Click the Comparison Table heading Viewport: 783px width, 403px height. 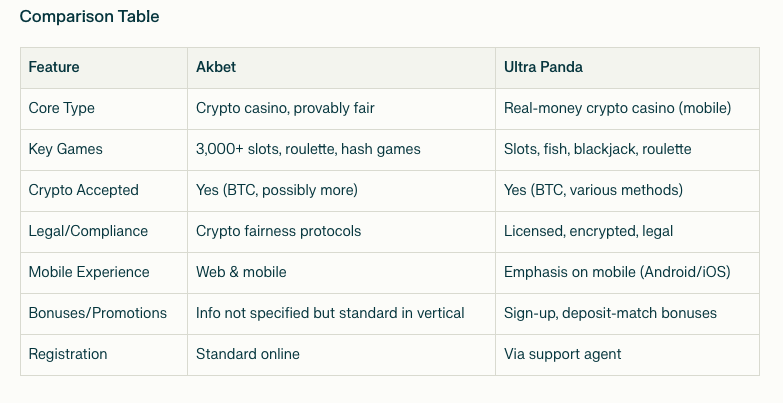click(89, 17)
